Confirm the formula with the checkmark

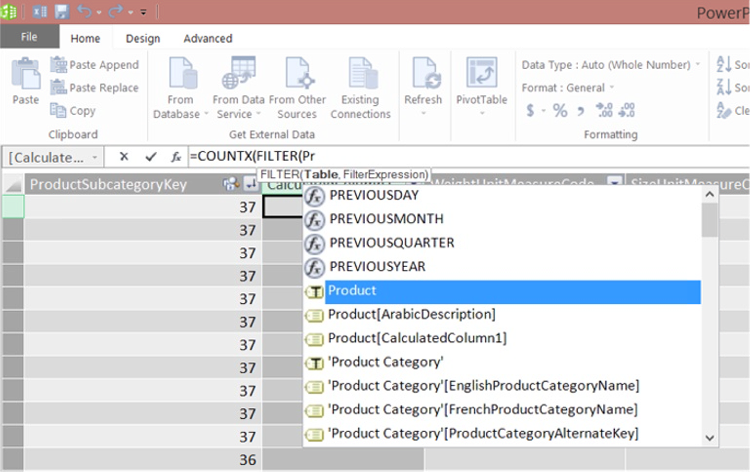pyautogui.click(x=150, y=157)
